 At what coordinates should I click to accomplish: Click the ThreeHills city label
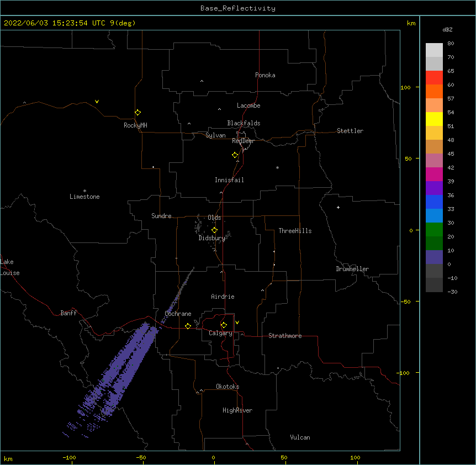[295, 231]
